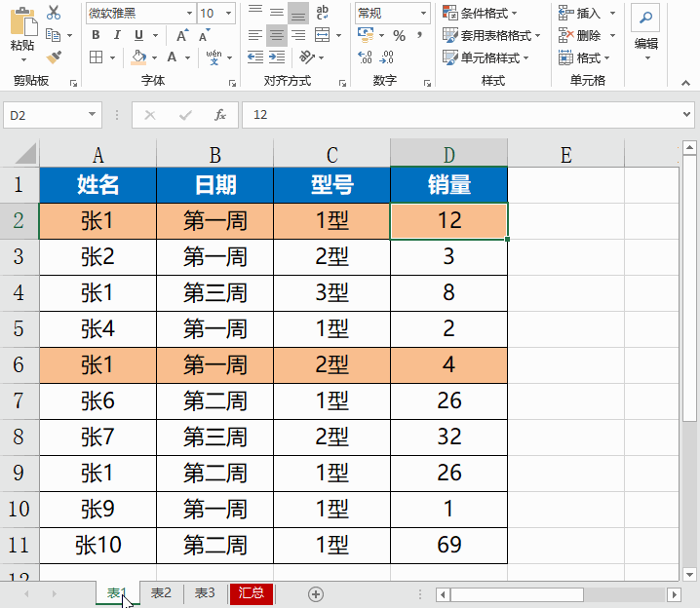
Task: Expand the Name Box dropdown arrow
Action: tap(92, 115)
